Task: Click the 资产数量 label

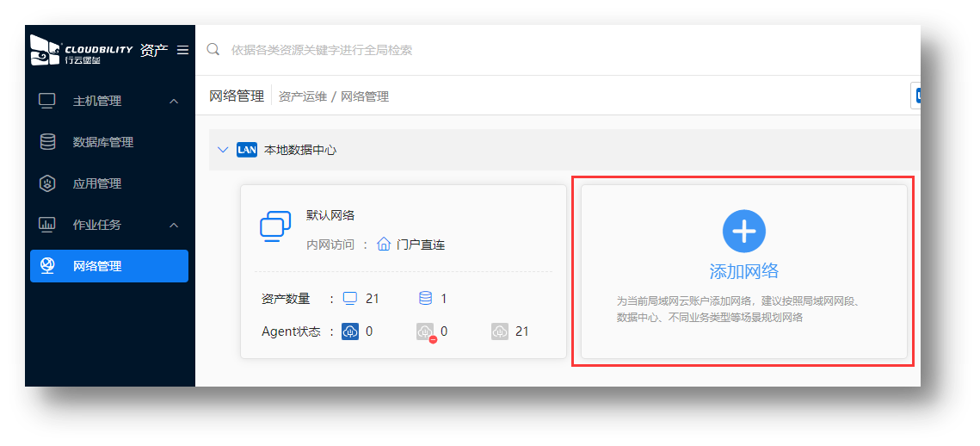Action: click(286, 299)
